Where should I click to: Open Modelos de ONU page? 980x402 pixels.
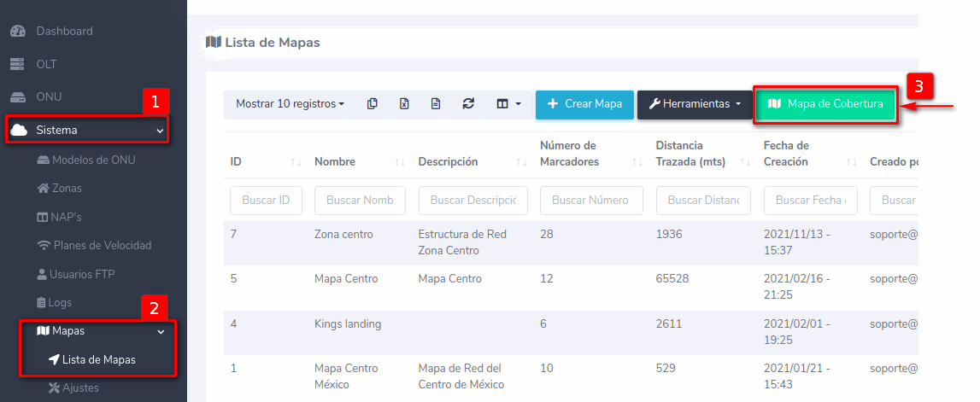click(93, 160)
